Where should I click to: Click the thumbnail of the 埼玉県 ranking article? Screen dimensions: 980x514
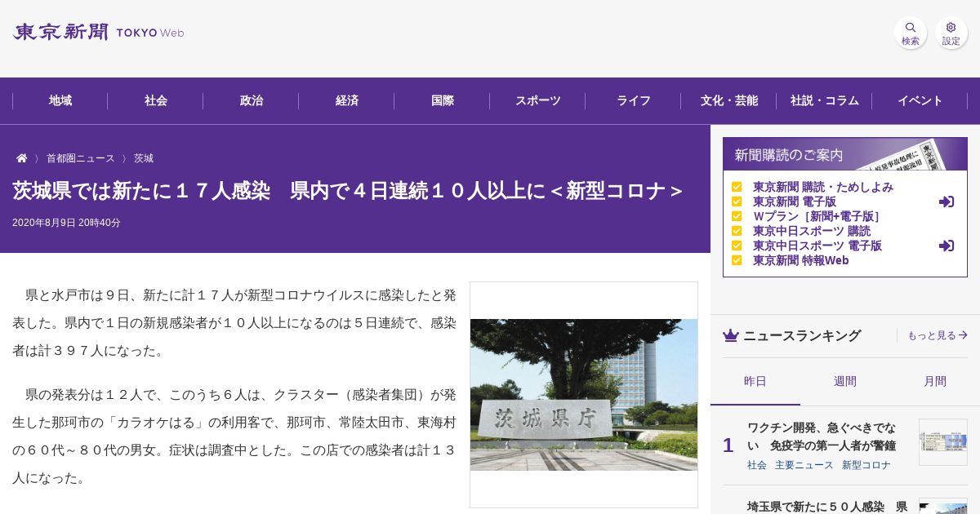[943, 507]
